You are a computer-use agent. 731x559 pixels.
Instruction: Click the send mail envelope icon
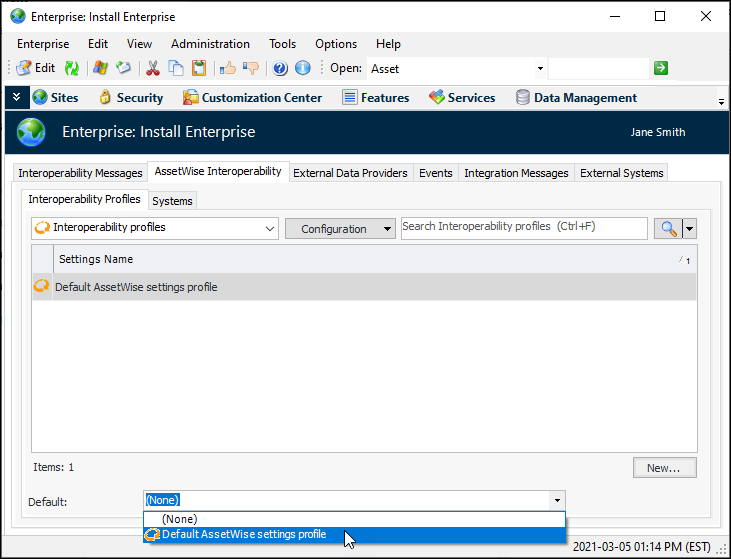[x=123, y=68]
